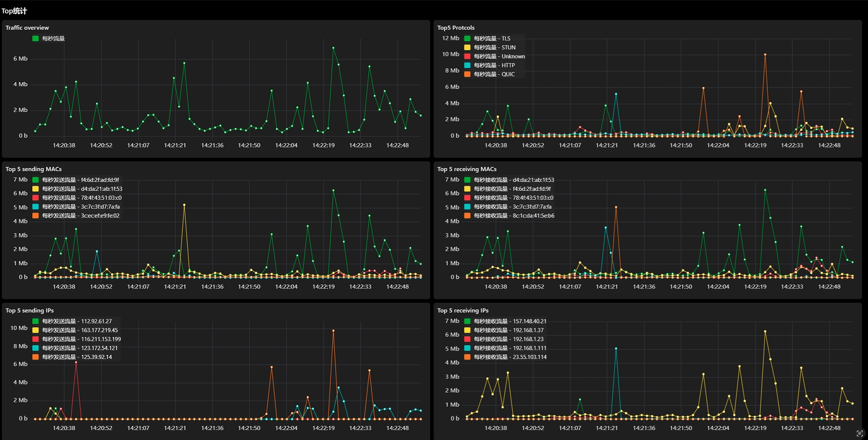Click the yellow 5 Mb spike in sending MACs
Image resolution: width=868 pixels, height=440 pixels.
(x=184, y=205)
